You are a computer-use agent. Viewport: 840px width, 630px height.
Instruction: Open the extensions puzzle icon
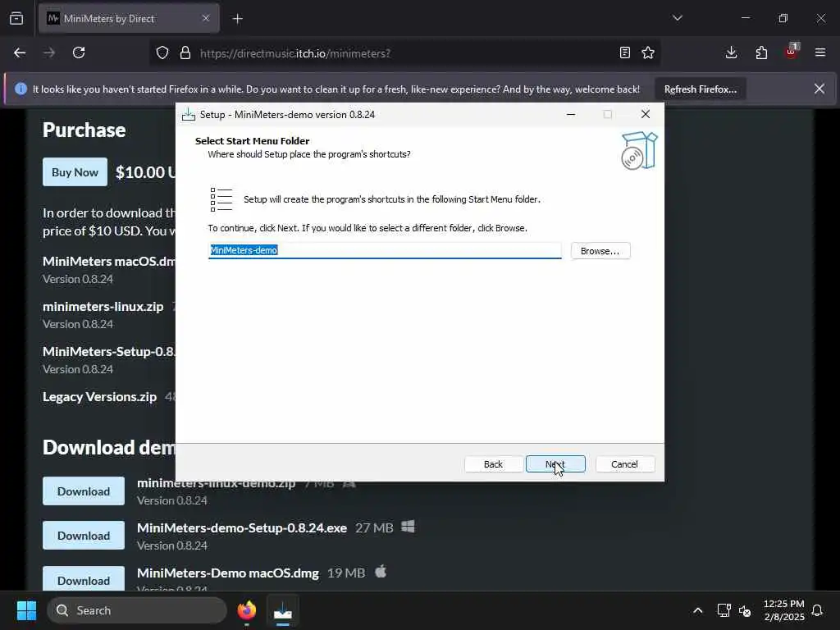761,52
